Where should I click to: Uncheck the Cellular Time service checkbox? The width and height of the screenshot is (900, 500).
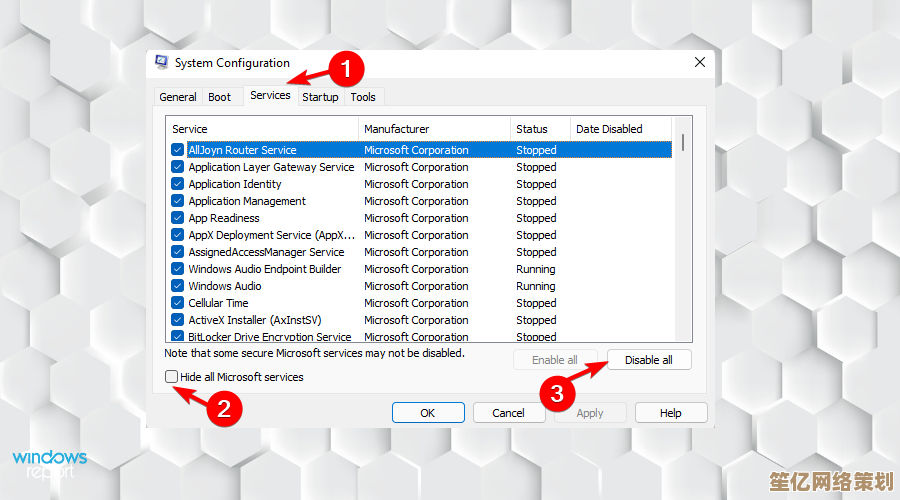point(178,303)
